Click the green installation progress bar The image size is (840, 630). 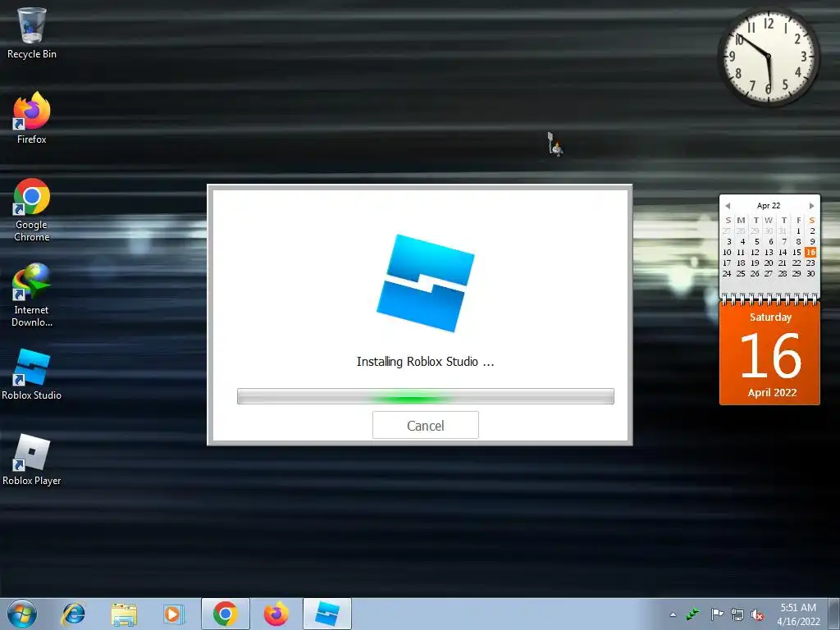tap(426, 396)
